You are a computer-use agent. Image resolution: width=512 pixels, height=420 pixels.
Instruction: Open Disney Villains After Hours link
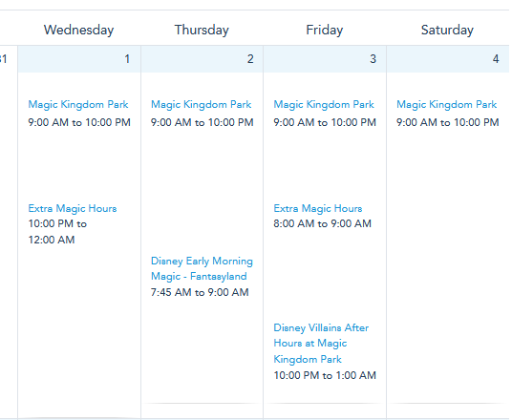(321, 344)
